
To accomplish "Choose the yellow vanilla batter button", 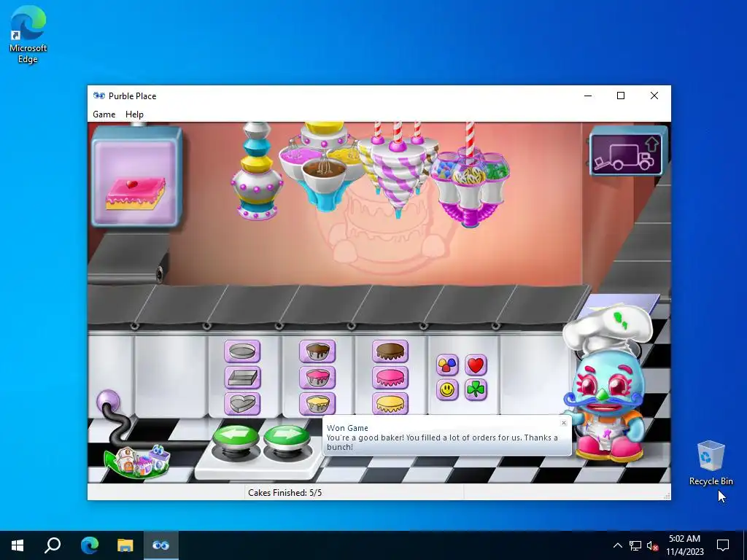I will coord(317,404).
